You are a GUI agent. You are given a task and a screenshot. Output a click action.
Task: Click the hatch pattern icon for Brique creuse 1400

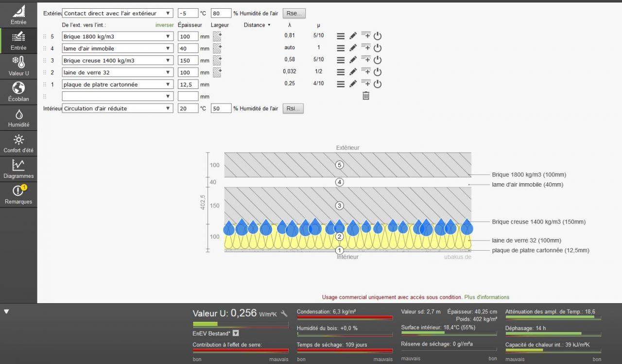[217, 60]
